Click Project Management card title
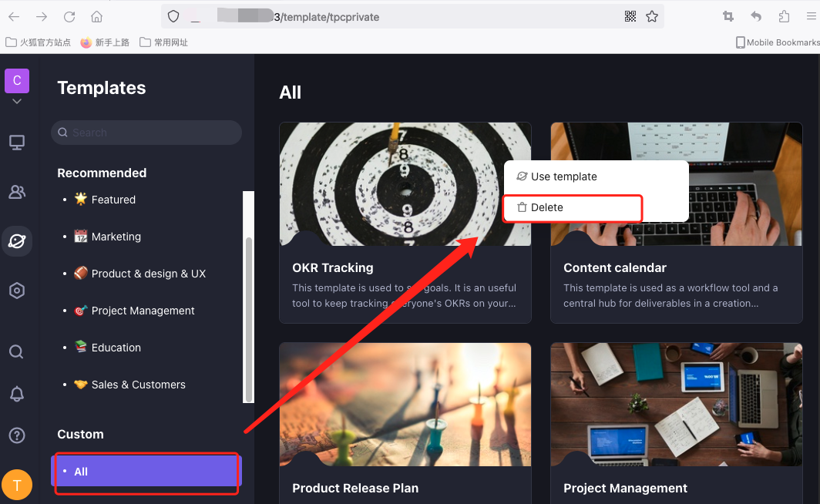Viewport: 820px width, 504px height. coord(626,489)
